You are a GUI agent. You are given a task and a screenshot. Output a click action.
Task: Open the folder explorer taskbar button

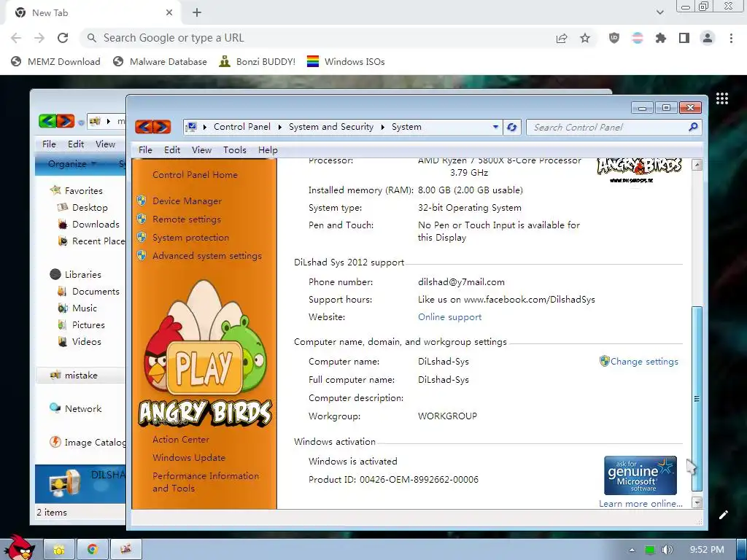coord(59,550)
